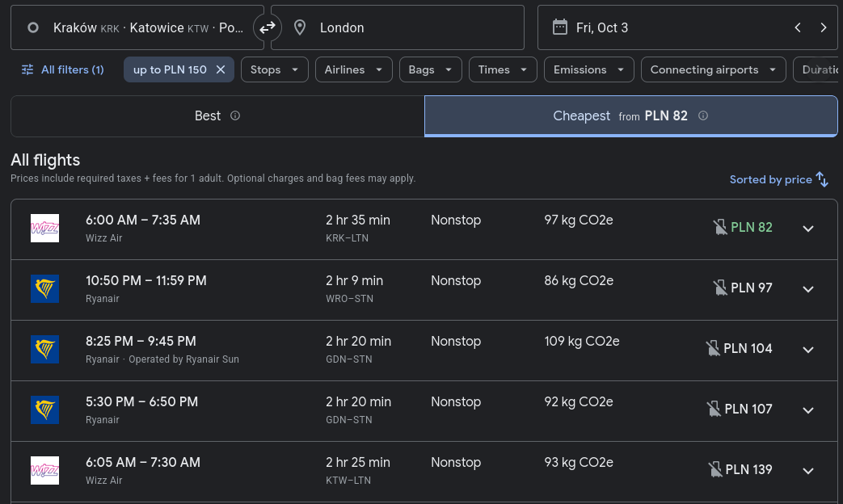Click the All filters sliders icon

[27, 69]
